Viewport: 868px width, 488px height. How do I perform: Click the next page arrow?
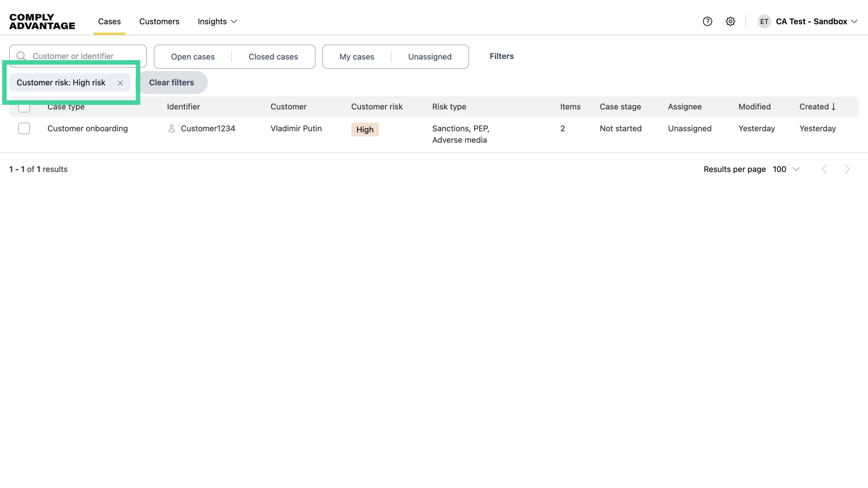click(x=847, y=169)
